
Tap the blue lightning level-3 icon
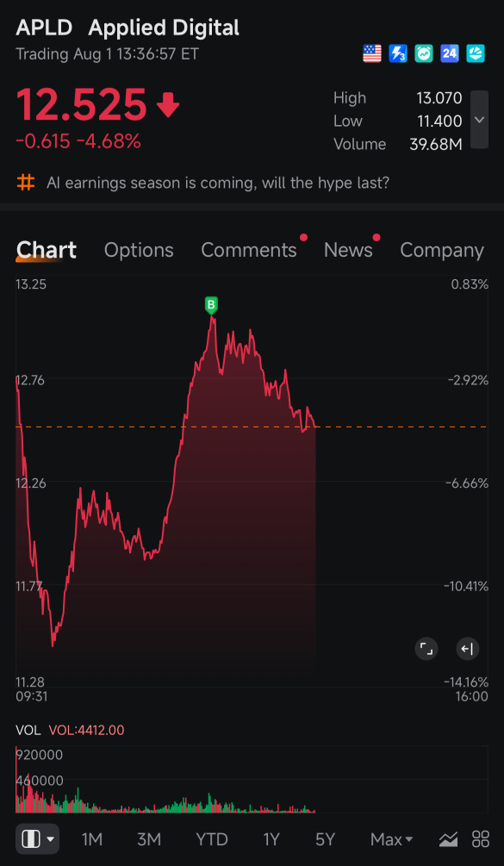coord(398,53)
